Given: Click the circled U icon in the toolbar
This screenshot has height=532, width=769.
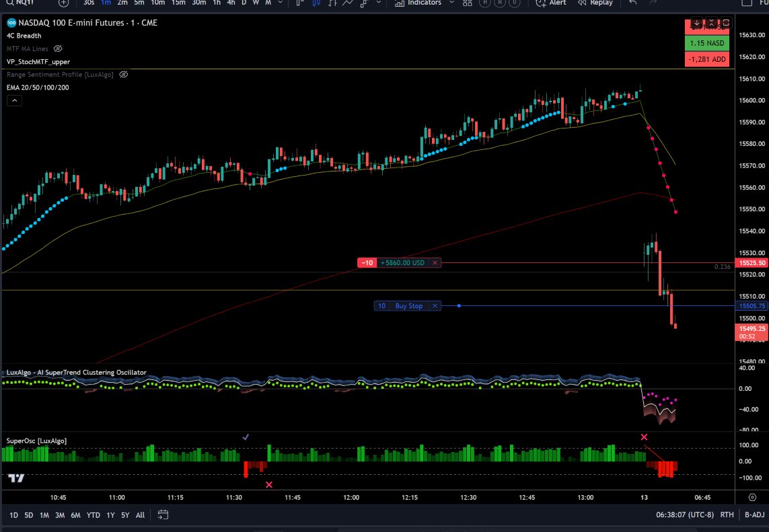Looking at the screenshot, I should pyautogui.click(x=514, y=3).
